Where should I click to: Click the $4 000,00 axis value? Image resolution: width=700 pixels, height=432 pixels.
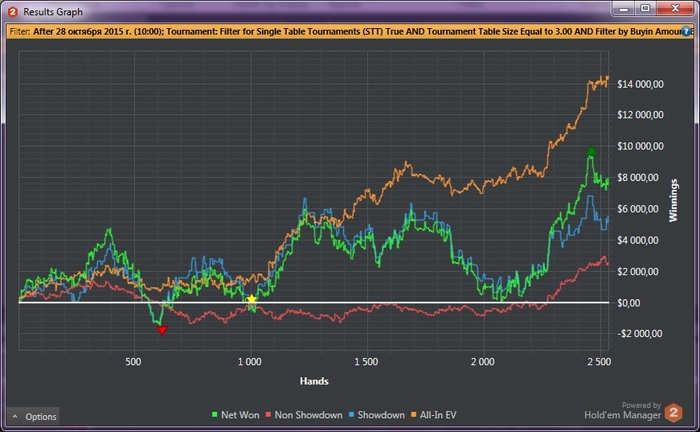(x=638, y=240)
